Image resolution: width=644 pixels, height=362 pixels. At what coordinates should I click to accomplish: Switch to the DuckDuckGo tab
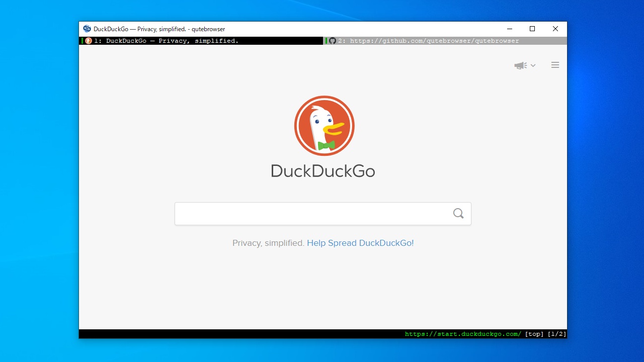201,41
